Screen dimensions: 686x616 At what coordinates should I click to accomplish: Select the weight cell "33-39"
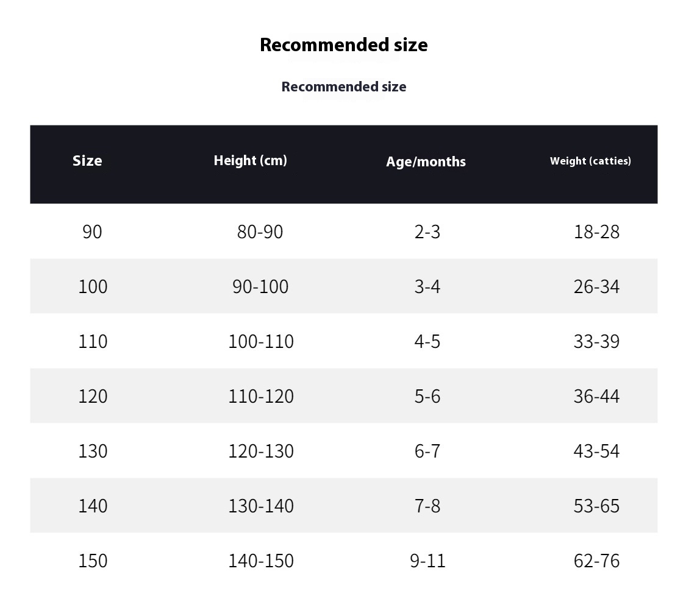(596, 341)
